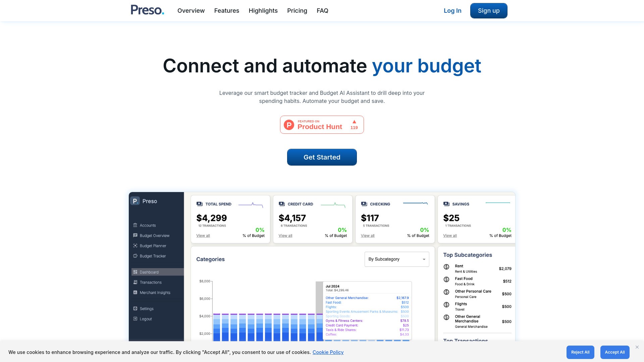The height and width of the screenshot is (362, 644).
Task: Open Merchant Insights in the sidebar
Action: click(x=155, y=292)
